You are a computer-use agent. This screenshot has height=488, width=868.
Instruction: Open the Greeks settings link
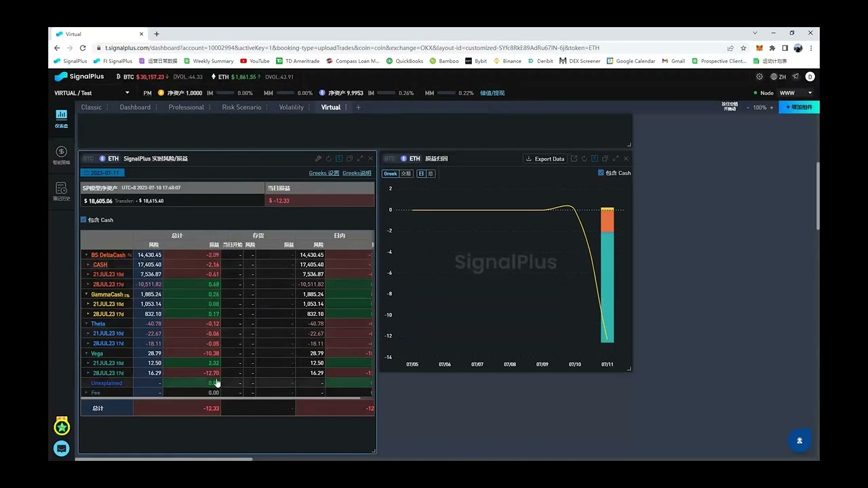(x=323, y=173)
